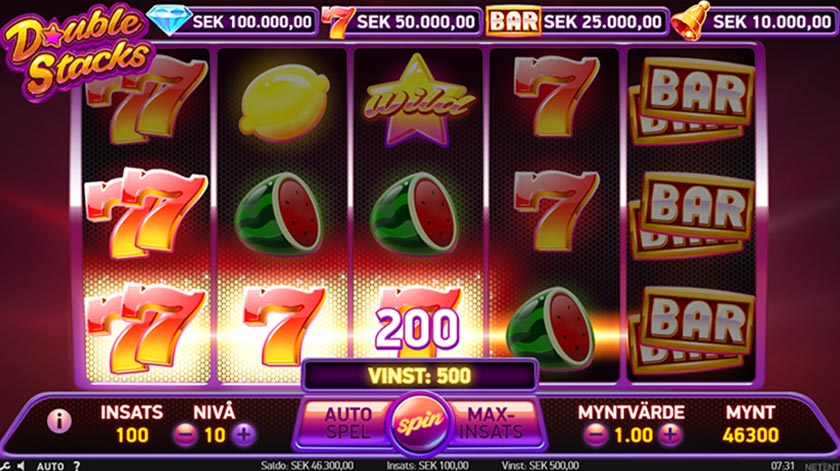Decrease the bet level (Nivå)
The width and height of the screenshot is (840, 471).
(185, 435)
